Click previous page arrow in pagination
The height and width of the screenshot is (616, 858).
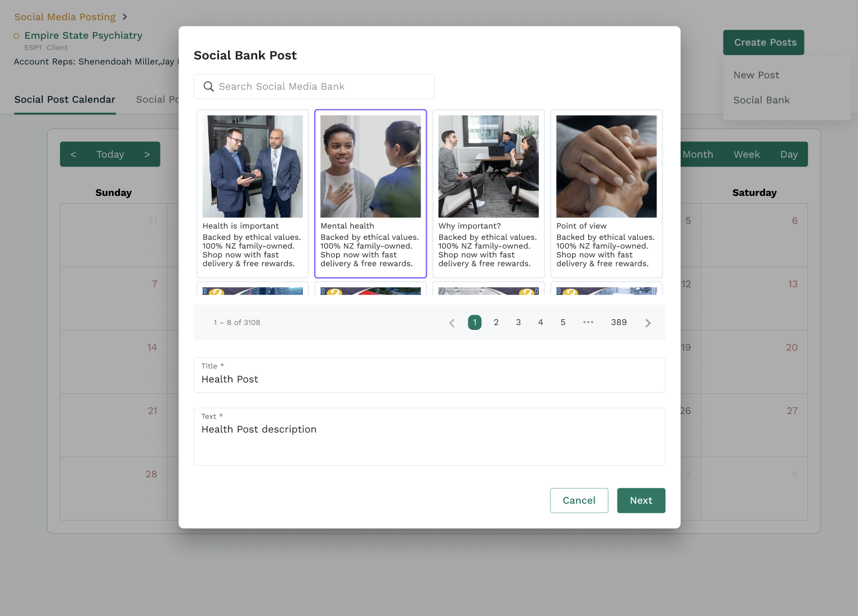(x=452, y=323)
